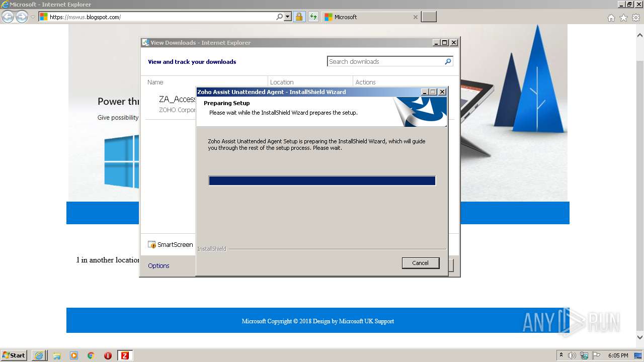Click the page scrollbar down arrow
Image resolution: width=644 pixels, height=362 pixels.
point(640,337)
